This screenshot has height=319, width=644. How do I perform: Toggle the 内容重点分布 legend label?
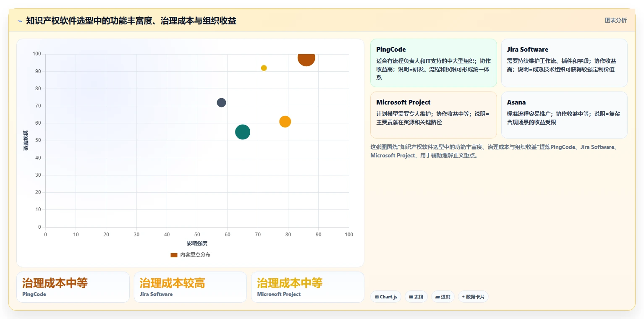point(195,255)
